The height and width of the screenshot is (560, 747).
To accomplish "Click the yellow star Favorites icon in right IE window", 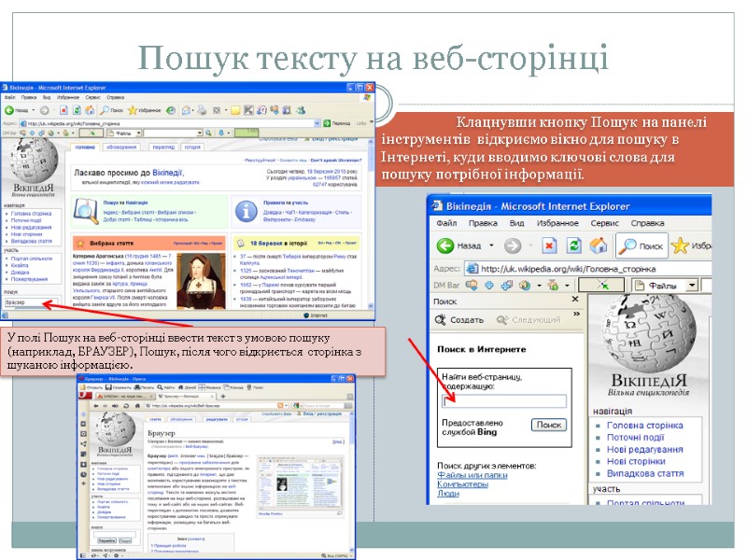I will point(680,245).
